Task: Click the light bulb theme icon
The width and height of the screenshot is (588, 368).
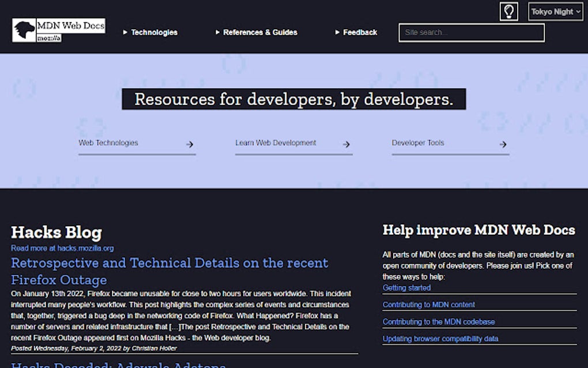Action: (x=509, y=11)
